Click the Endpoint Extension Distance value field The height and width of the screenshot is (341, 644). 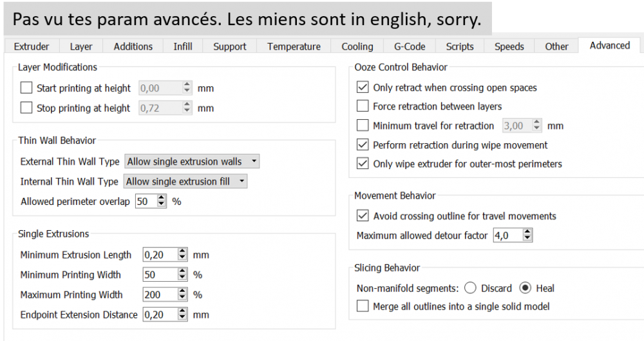(160, 315)
